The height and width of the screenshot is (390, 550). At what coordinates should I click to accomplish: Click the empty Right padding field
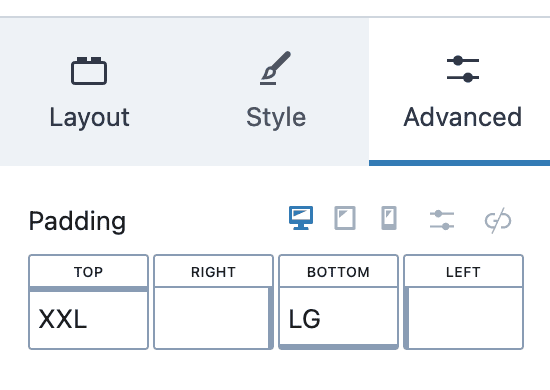point(212,318)
